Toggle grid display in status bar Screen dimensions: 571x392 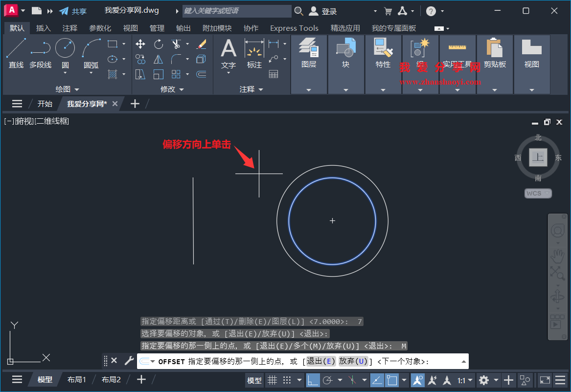point(273,380)
